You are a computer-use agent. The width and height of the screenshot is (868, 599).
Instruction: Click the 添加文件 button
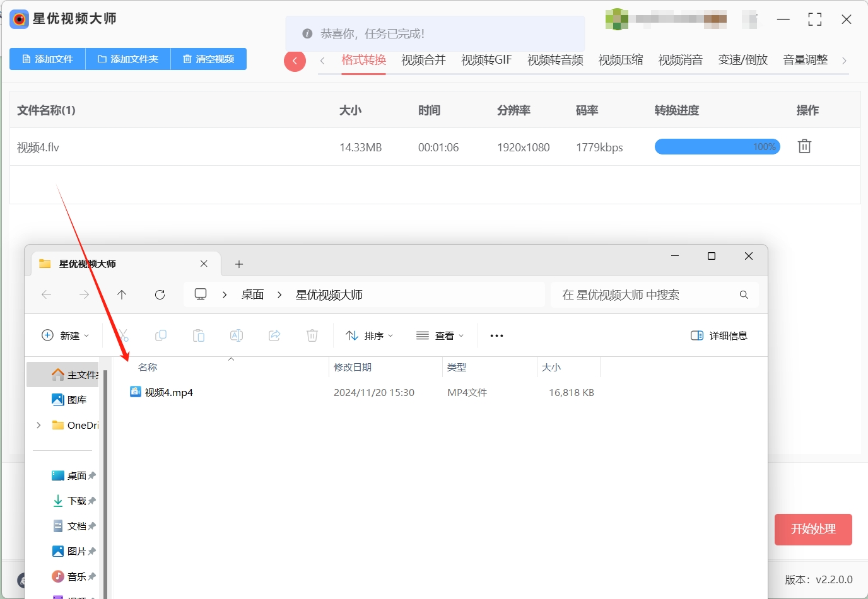tap(47, 59)
